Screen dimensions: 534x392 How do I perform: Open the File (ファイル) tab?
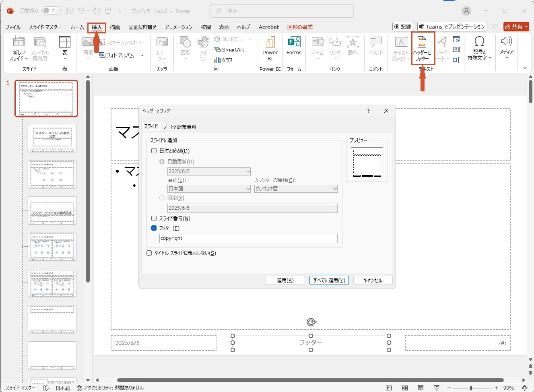coord(13,27)
